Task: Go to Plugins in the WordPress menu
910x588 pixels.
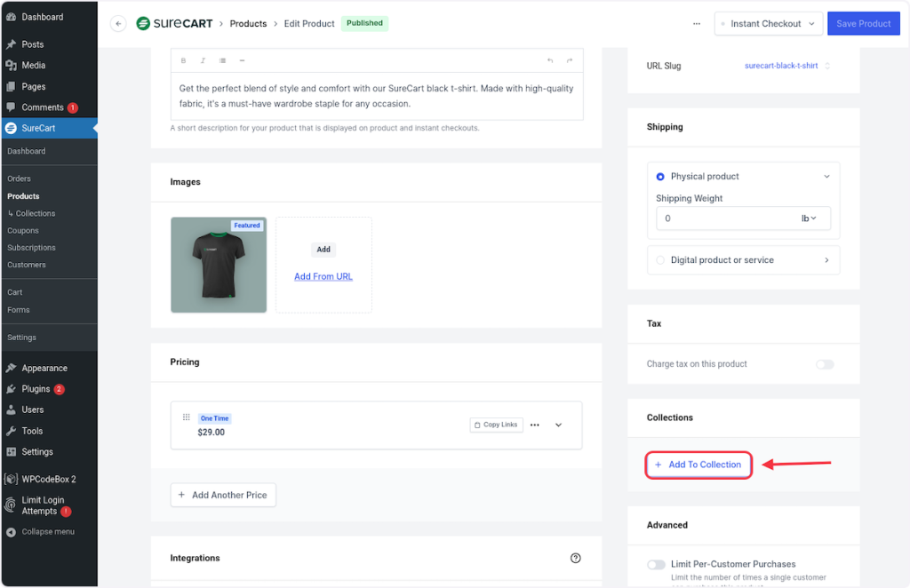Action: 36,389
